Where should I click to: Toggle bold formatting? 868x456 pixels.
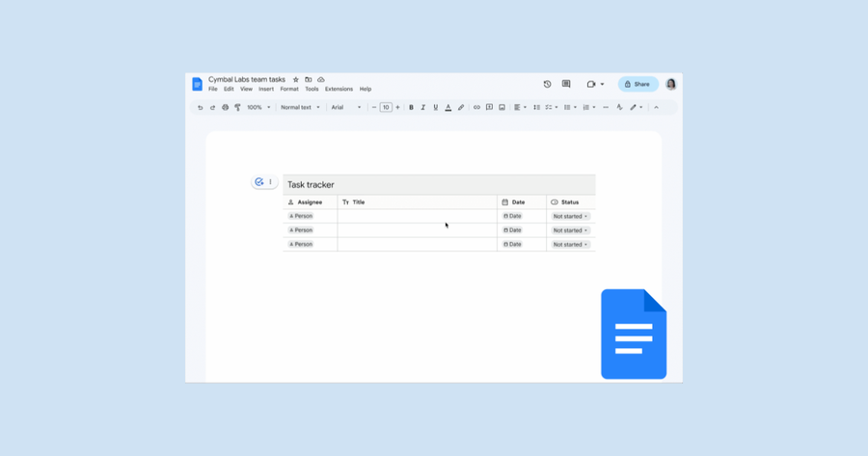click(x=411, y=107)
